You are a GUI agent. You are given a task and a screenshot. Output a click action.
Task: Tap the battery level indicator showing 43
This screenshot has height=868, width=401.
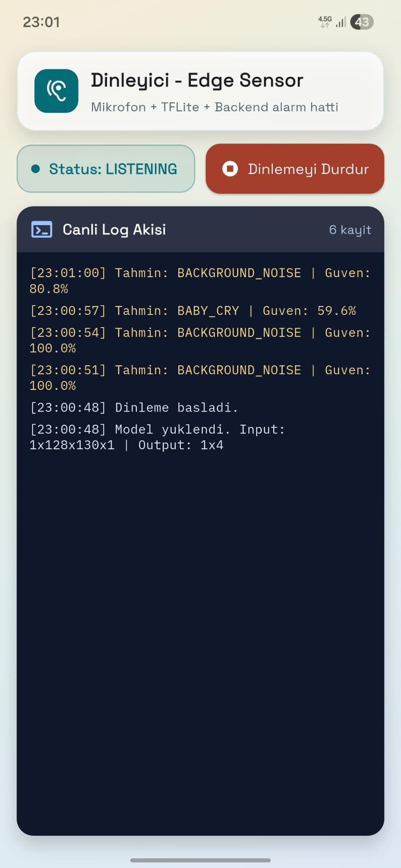pyautogui.click(x=362, y=22)
